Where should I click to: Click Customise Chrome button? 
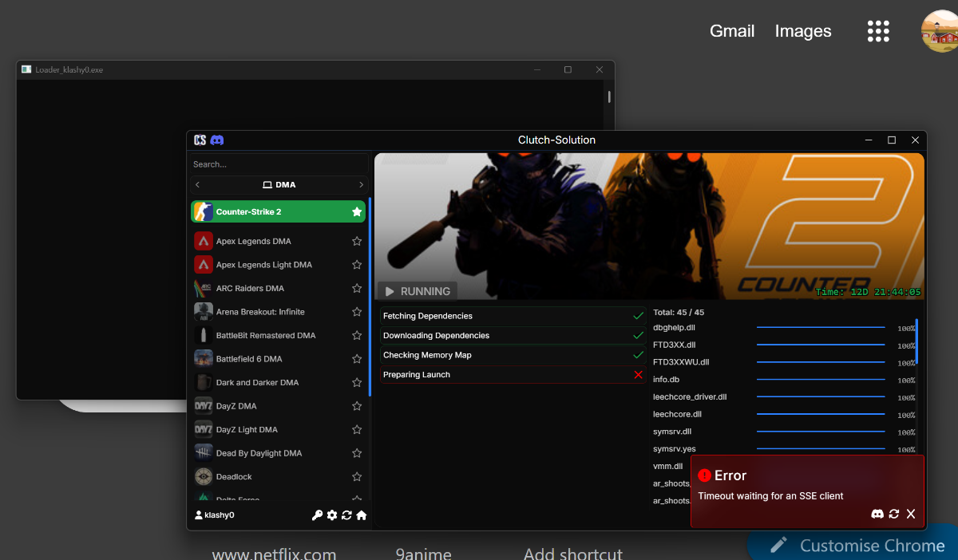[x=853, y=545]
